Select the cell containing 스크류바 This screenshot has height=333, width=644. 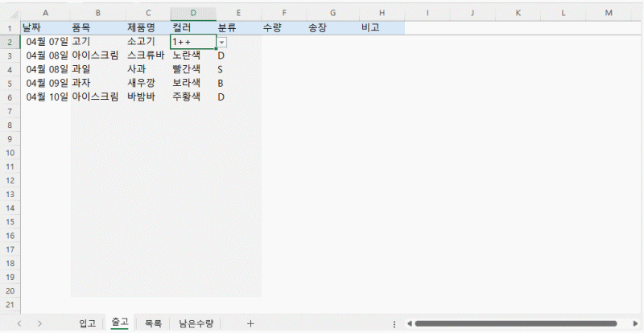pos(146,55)
